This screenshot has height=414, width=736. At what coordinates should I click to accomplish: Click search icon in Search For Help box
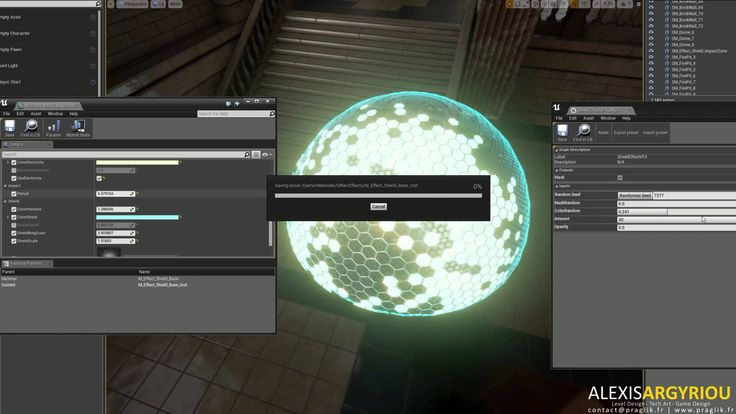(x=272, y=114)
